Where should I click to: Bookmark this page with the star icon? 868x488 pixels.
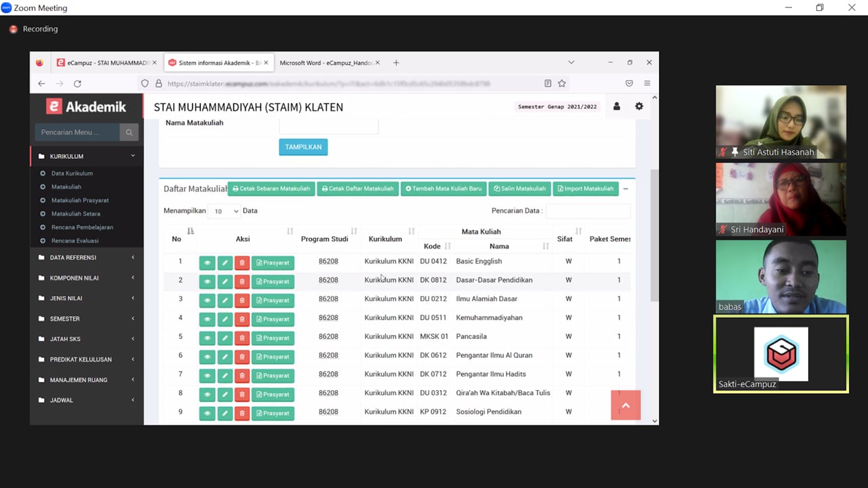point(561,83)
